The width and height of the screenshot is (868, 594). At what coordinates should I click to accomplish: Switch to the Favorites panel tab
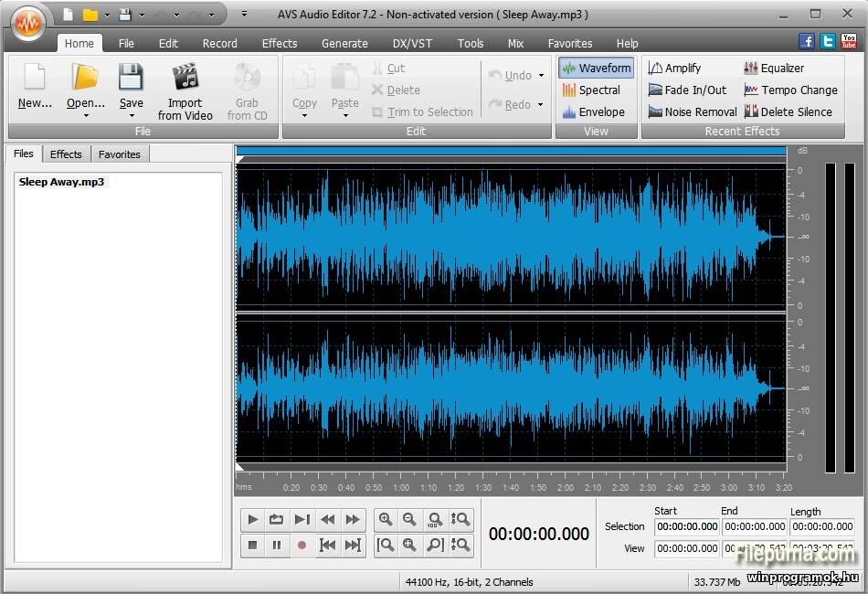(x=120, y=154)
